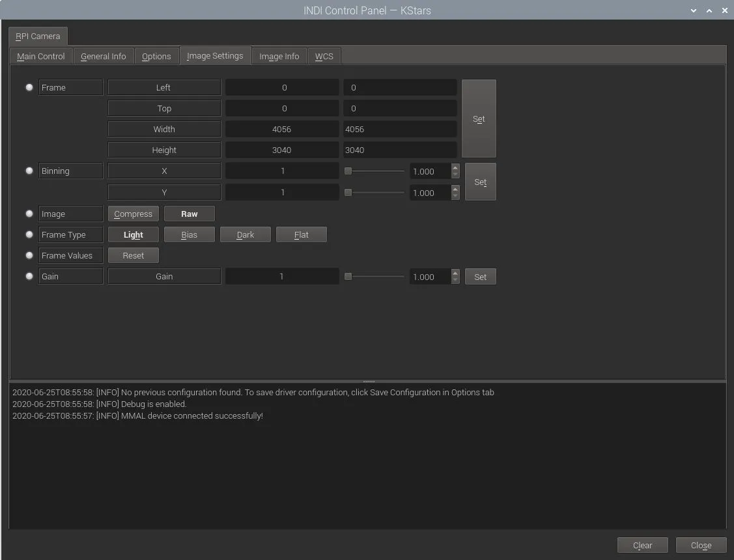Choose Dark frame type
Image resolution: width=734 pixels, height=560 pixels.
pos(246,235)
